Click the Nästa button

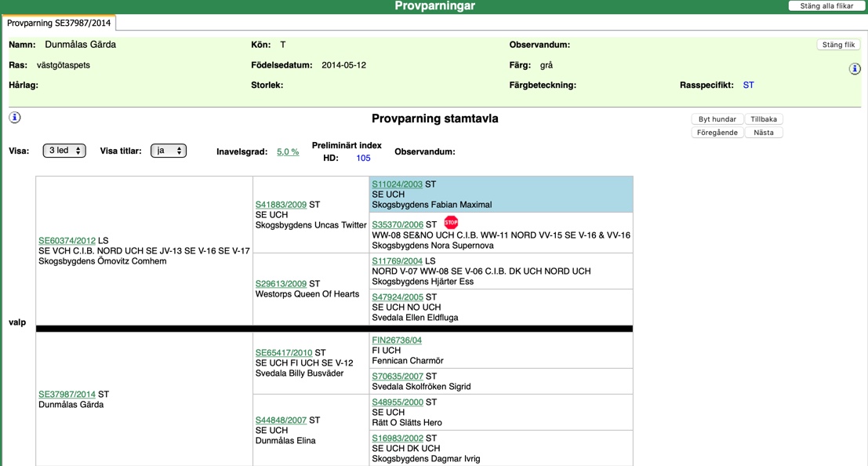[x=764, y=133]
